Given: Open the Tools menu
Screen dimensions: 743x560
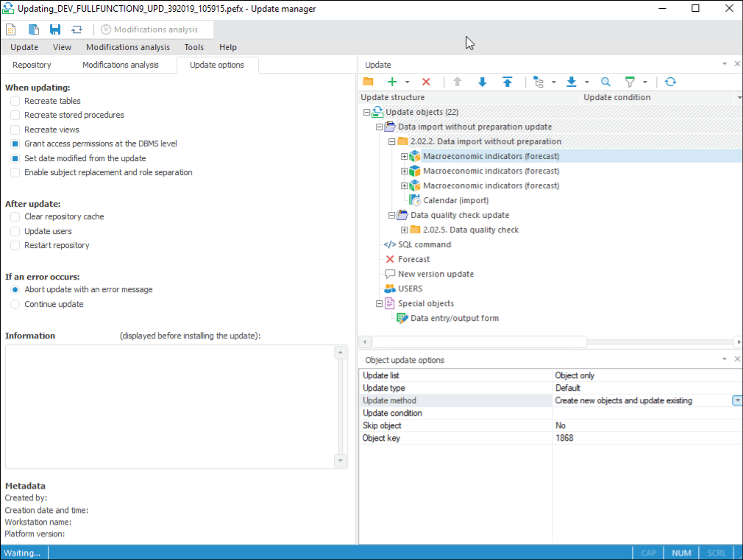Looking at the screenshot, I should (x=193, y=47).
